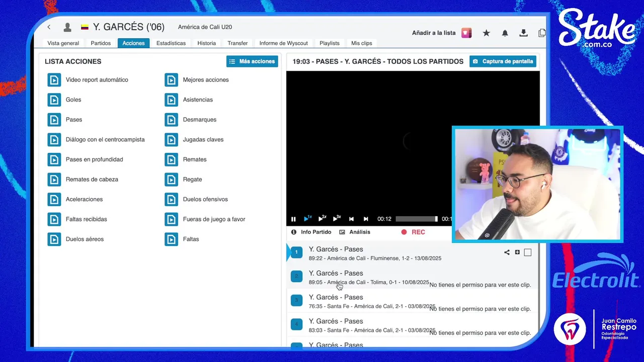The height and width of the screenshot is (362, 644).
Task: Play the Duelos aéreos icon
Action: 54,239
